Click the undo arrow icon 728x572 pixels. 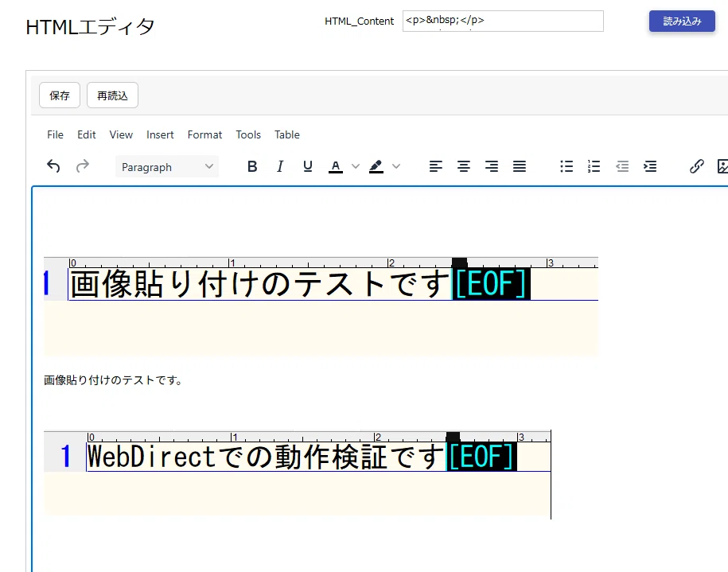[x=53, y=166]
